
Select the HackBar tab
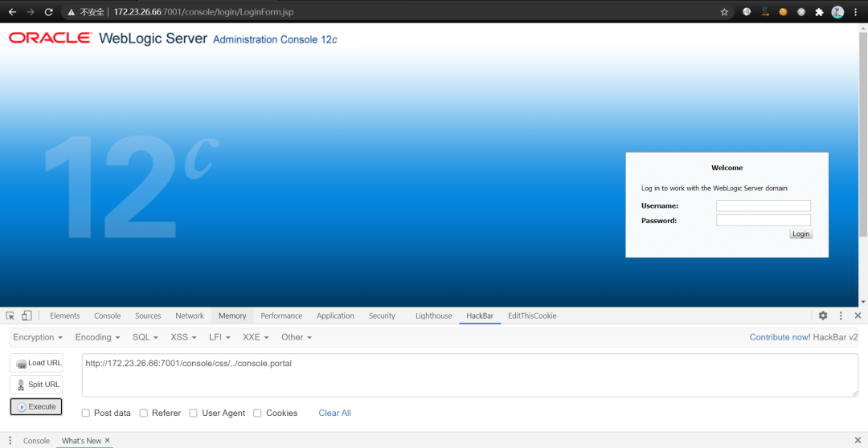coord(480,316)
